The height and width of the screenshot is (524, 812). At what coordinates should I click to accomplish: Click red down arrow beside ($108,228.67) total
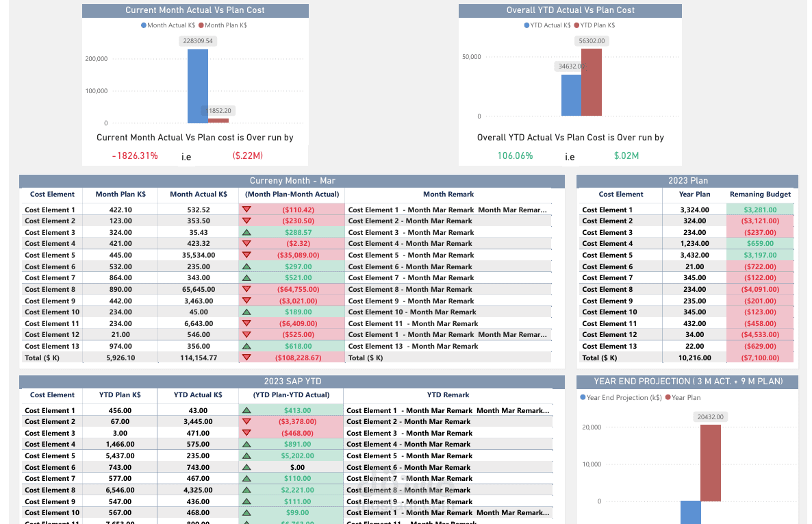(x=246, y=358)
